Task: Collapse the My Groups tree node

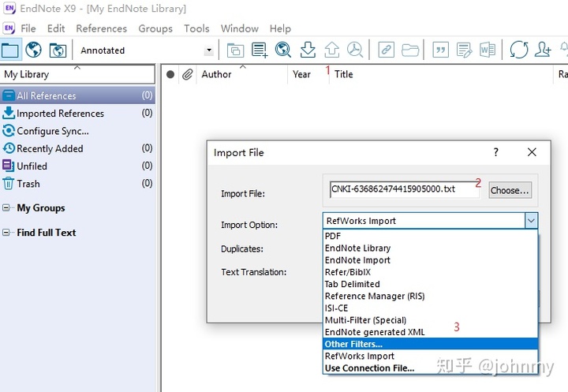Action: [6, 208]
